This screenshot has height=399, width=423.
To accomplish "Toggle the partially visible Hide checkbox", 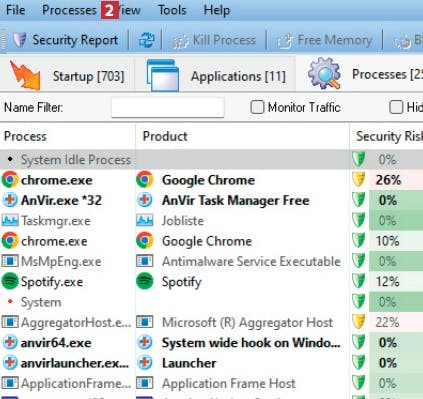I will click(x=396, y=107).
